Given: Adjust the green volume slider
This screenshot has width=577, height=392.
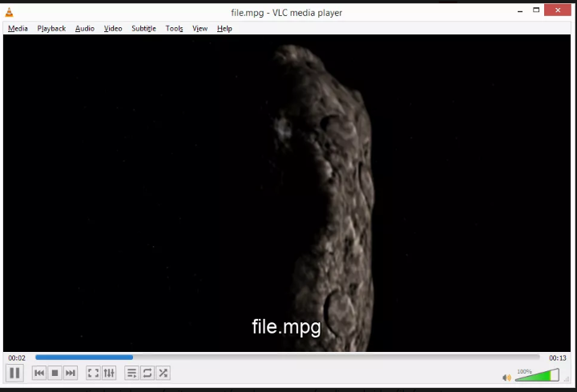Looking at the screenshot, I should pyautogui.click(x=537, y=375).
